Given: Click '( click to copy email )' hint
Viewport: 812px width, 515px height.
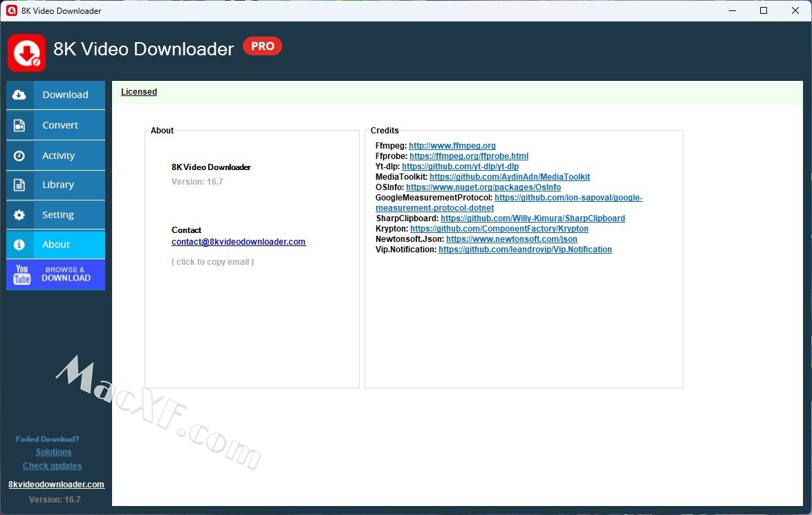Looking at the screenshot, I should (x=212, y=262).
